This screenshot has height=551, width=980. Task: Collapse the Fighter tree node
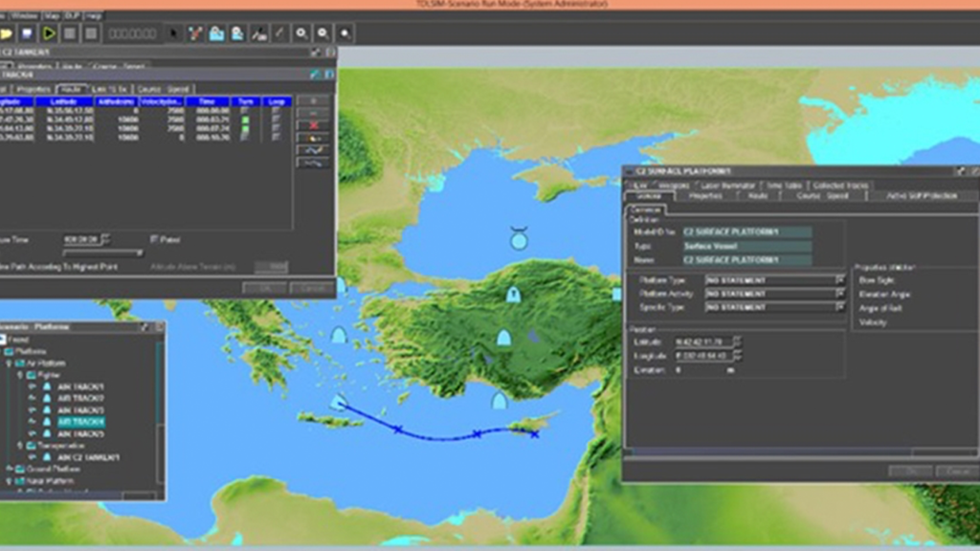pyautogui.click(x=21, y=375)
